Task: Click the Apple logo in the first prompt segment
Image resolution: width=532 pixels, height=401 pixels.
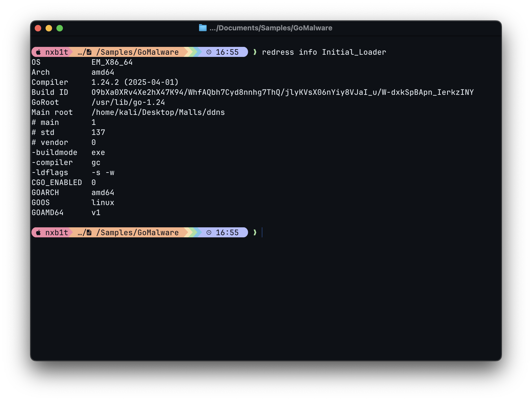Action: (38, 52)
